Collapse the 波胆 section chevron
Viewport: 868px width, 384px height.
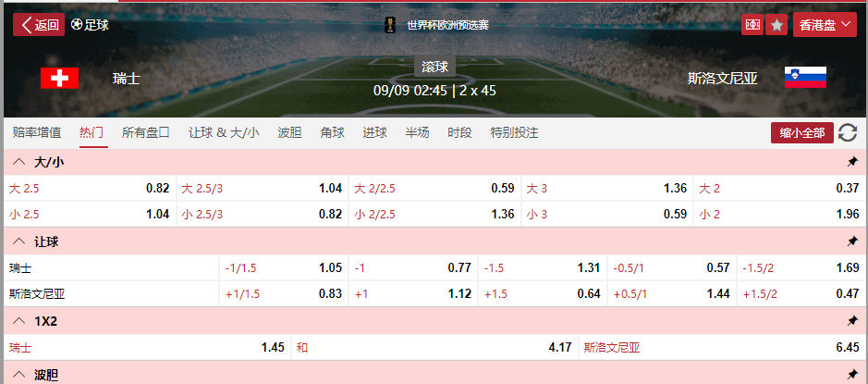click(18, 375)
